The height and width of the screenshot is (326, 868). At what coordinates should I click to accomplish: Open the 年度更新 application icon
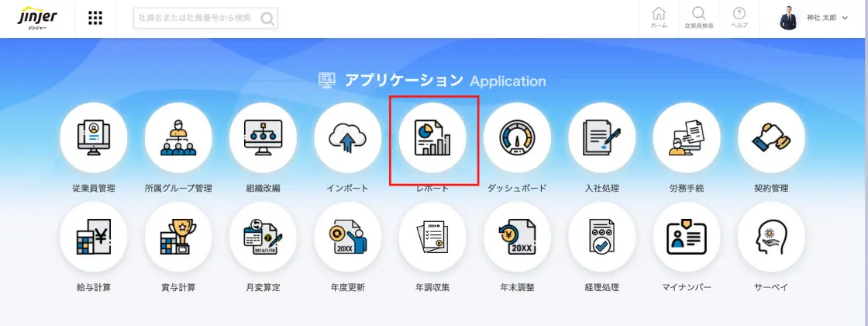(348, 237)
